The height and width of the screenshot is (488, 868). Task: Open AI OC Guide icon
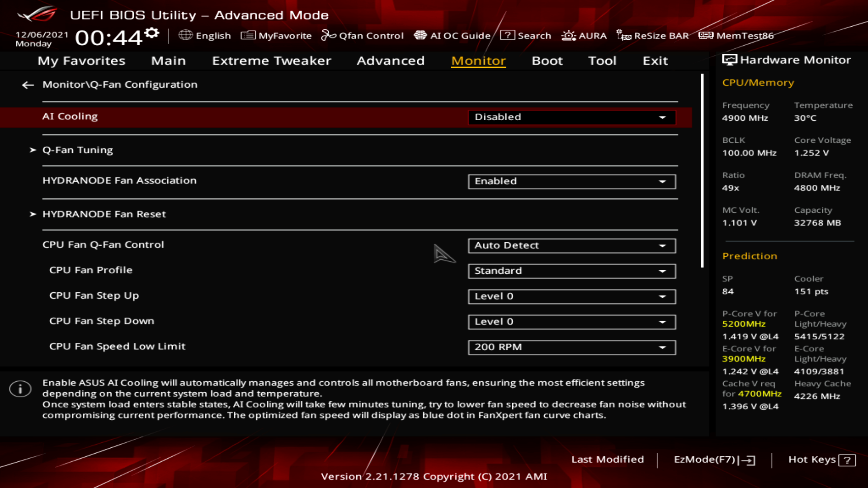[420, 35]
